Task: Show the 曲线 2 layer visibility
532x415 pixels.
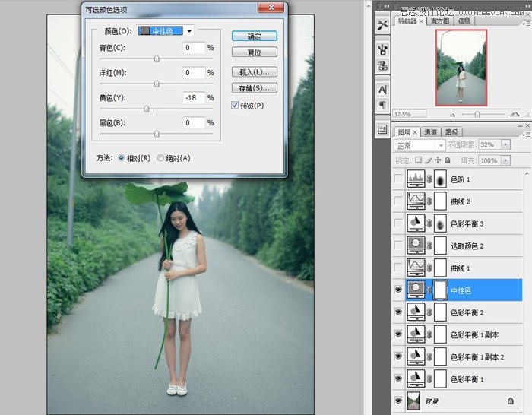Action: click(398, 201)
